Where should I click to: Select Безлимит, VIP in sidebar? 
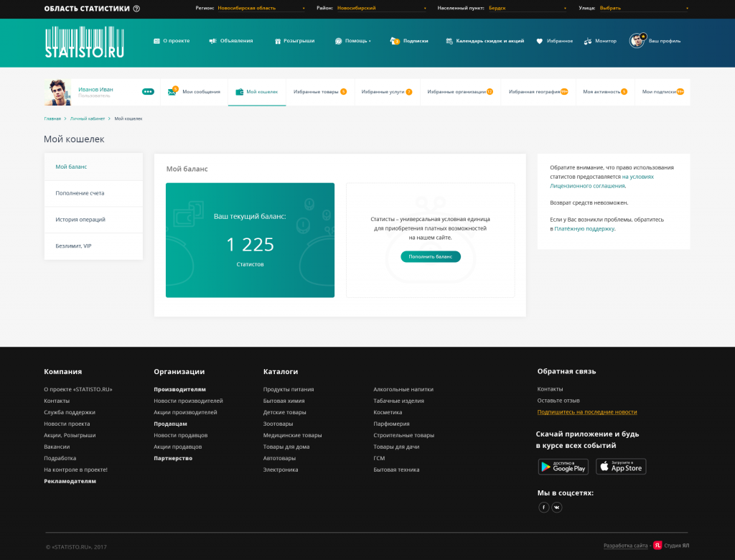coord(93,246)
